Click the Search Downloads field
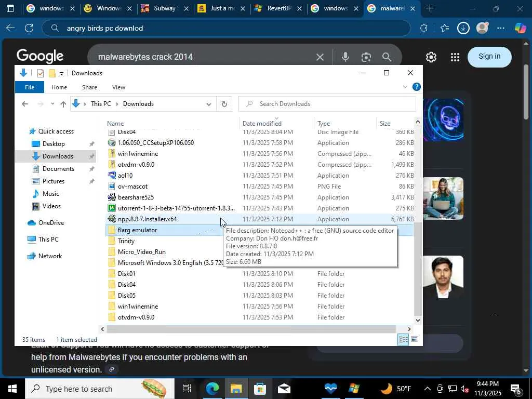 327,104
